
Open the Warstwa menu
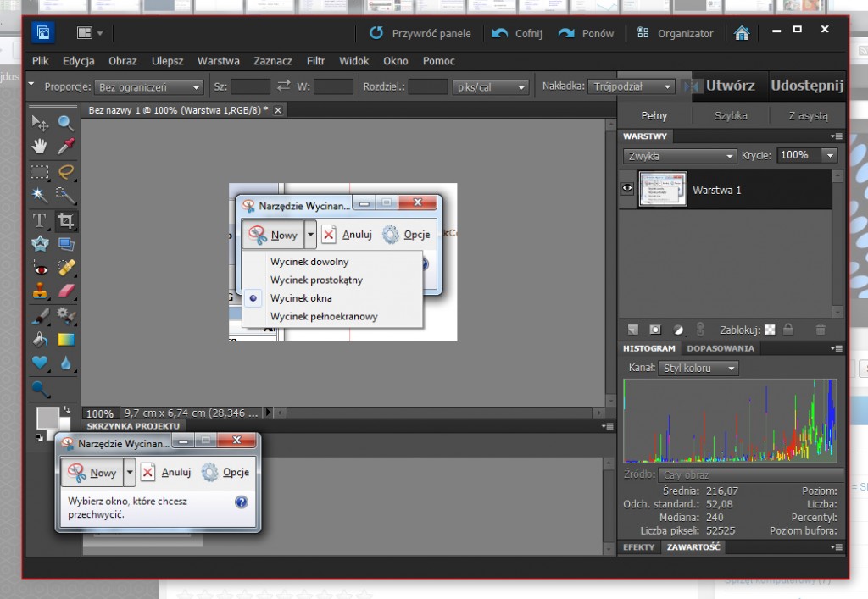[x=218, y=61]
